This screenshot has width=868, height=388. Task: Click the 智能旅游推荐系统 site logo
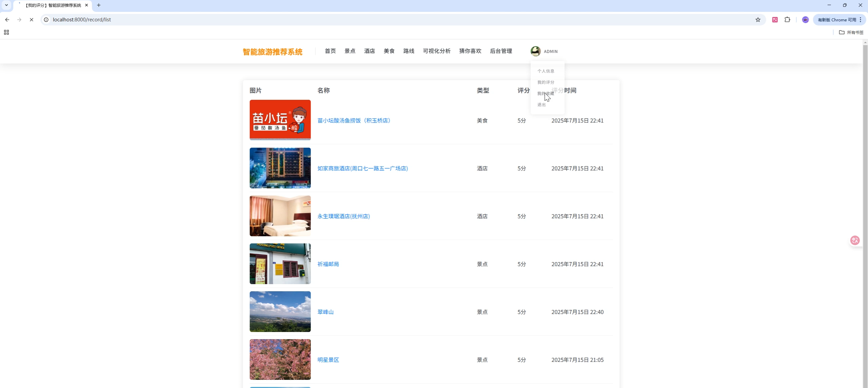(x=272, y=52)
